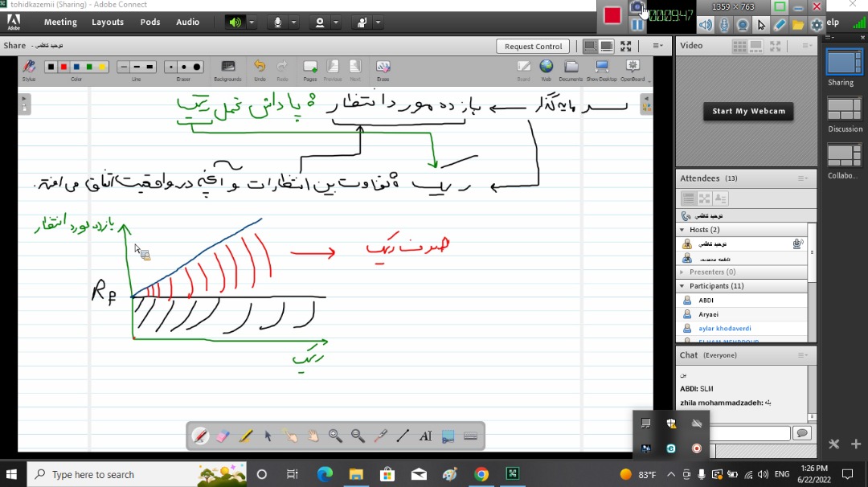Open Chrome from the taskbar

click(x=481, y=474)
